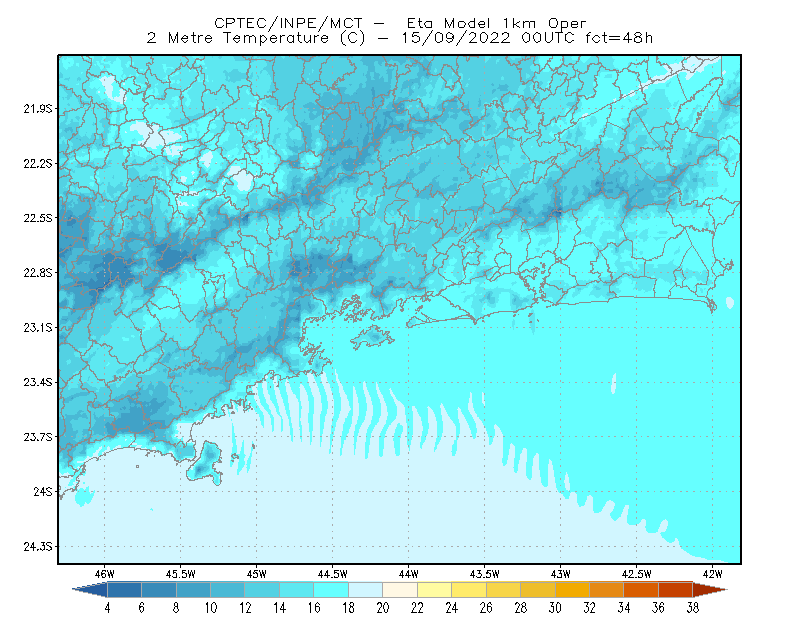
Task: Click the 16–18 cyan legend swatch
Action: point(331,589)
